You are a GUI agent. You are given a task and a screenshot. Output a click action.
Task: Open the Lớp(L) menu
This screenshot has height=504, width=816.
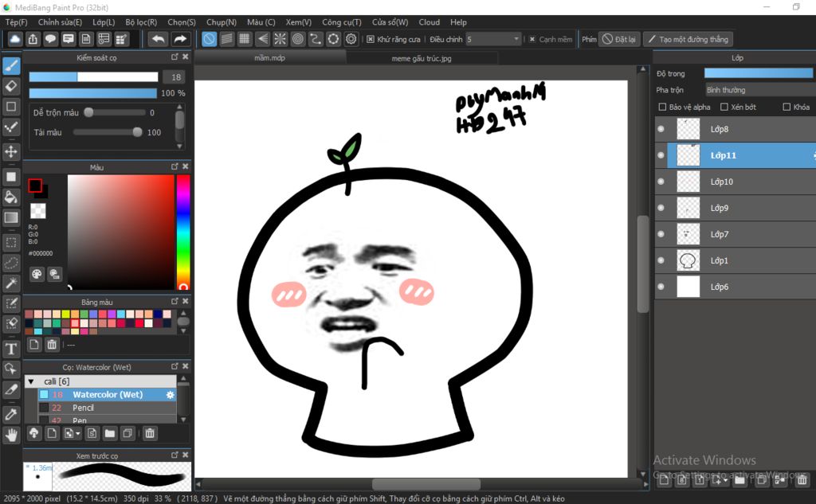104,21
